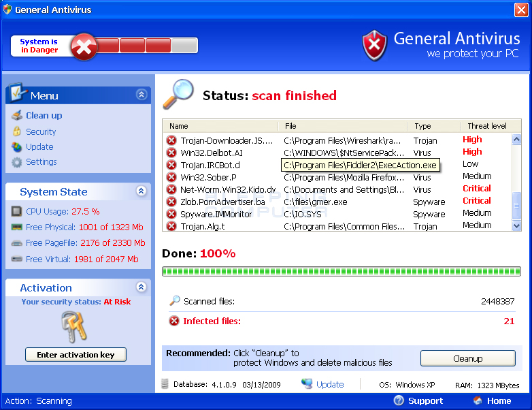Click the System is in Danger meter

pos(104,46)
